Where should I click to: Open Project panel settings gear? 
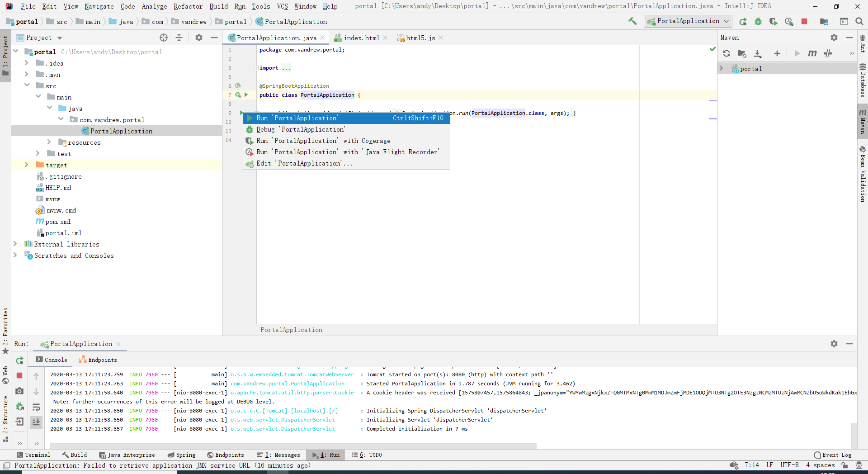(x=199, y=38)
